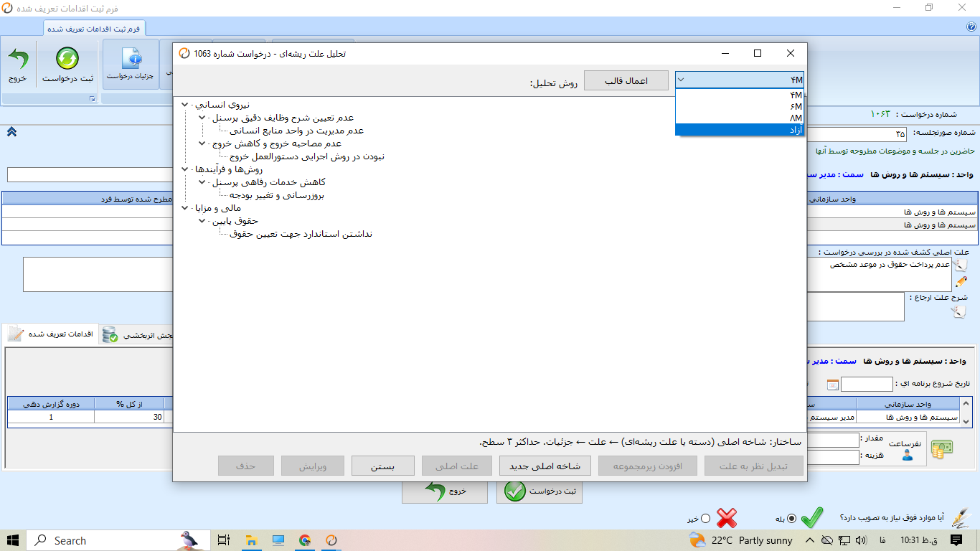Select the بله radio button
The width and height of the screenshot is (980, 551).
pos(791,518)
